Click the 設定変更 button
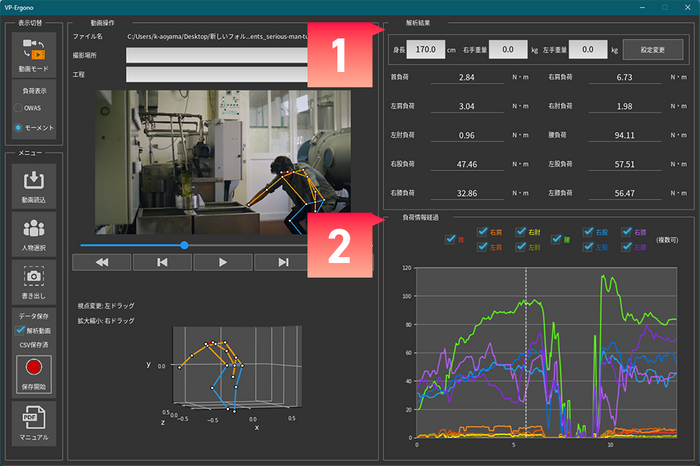This screenshot has height=466, width=700. 651,48
